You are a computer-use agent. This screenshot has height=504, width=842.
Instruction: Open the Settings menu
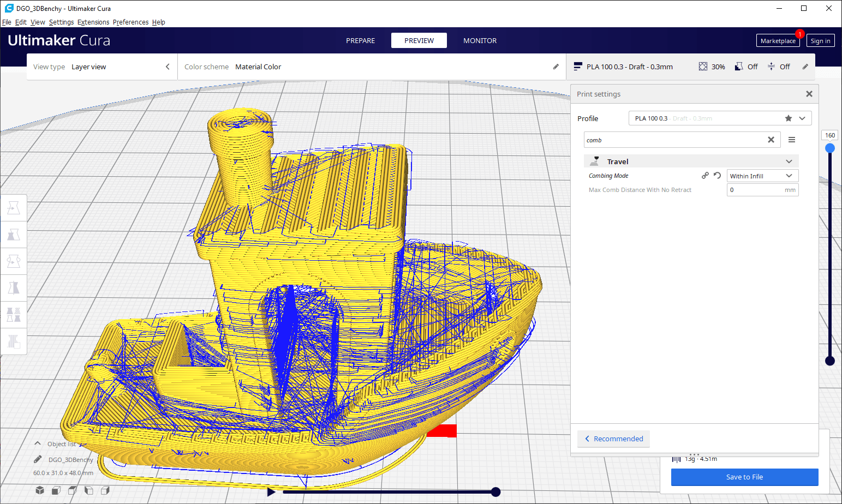[x=61, y=22]
